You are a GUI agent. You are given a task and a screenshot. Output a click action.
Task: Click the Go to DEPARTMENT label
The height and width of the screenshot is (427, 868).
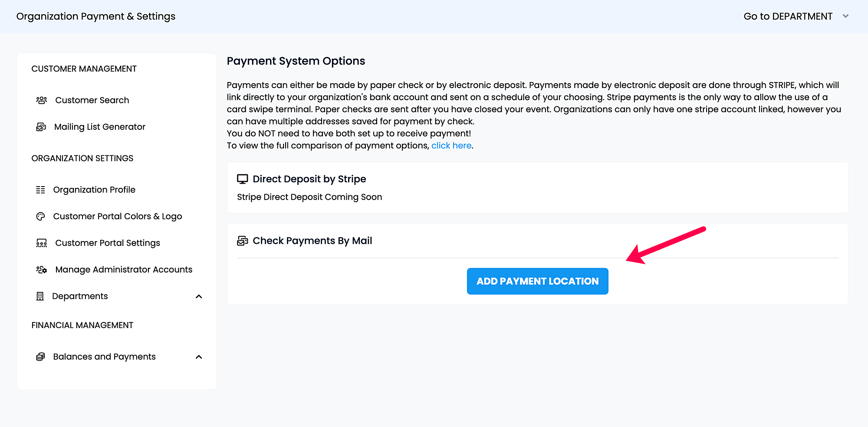[x=788, y=16]
